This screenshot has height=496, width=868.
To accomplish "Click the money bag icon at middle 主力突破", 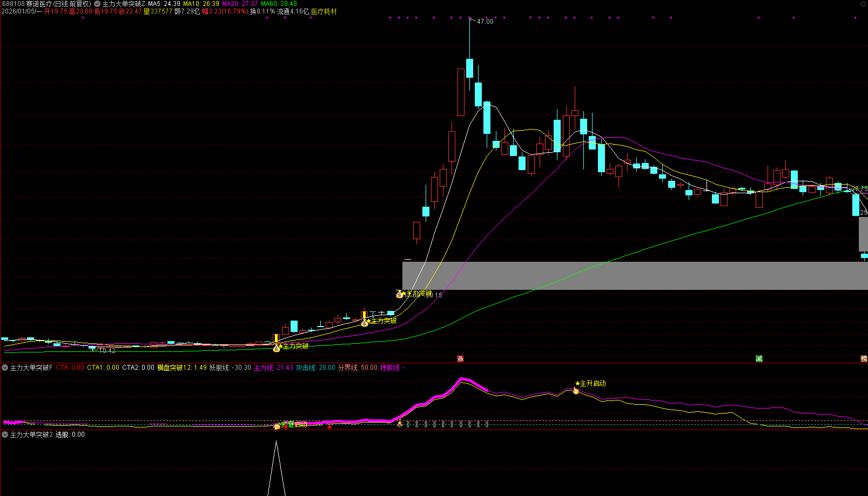I will tap(365, 323).
